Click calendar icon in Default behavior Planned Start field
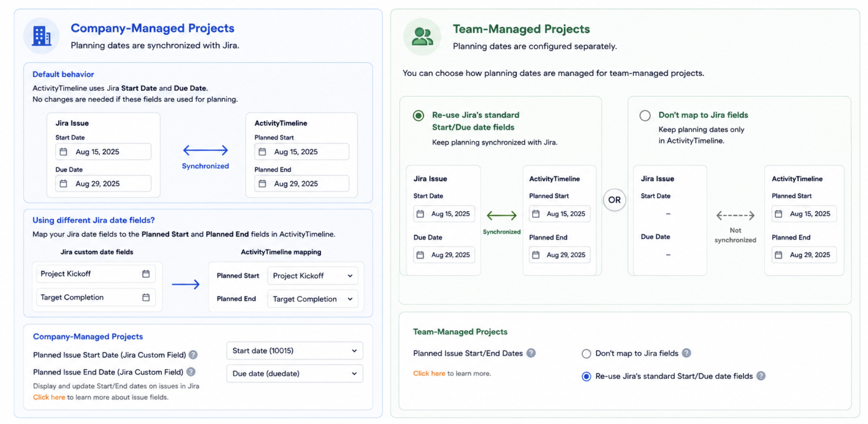The image size is (868, 424). coord(262,152)
